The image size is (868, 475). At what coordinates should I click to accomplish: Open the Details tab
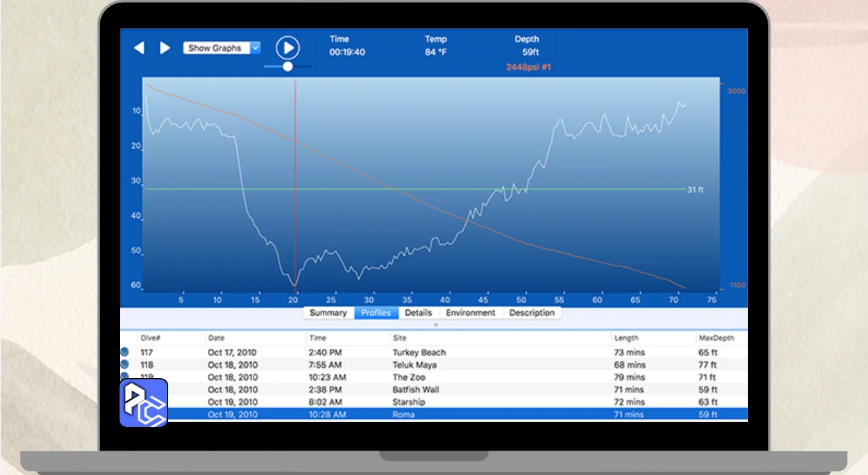click(x=418, y=313)
